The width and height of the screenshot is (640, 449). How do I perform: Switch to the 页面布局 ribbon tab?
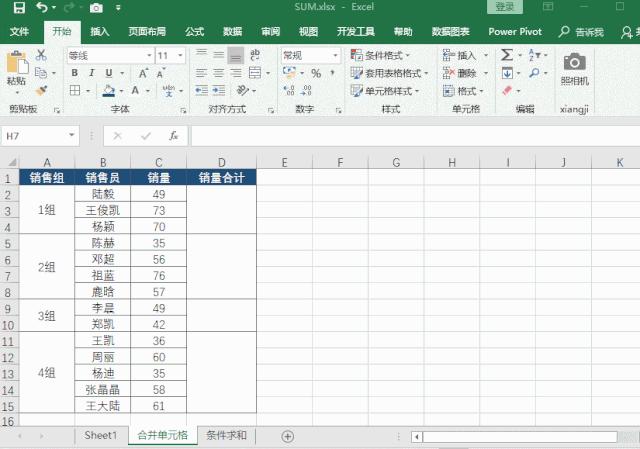pyautogui.click(x=147, y=31)
